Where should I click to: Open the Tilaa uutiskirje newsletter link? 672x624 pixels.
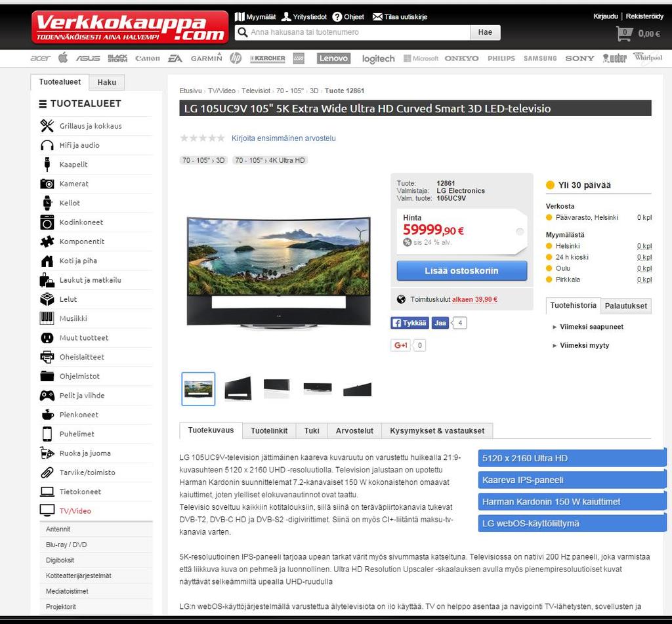[400, 16]
